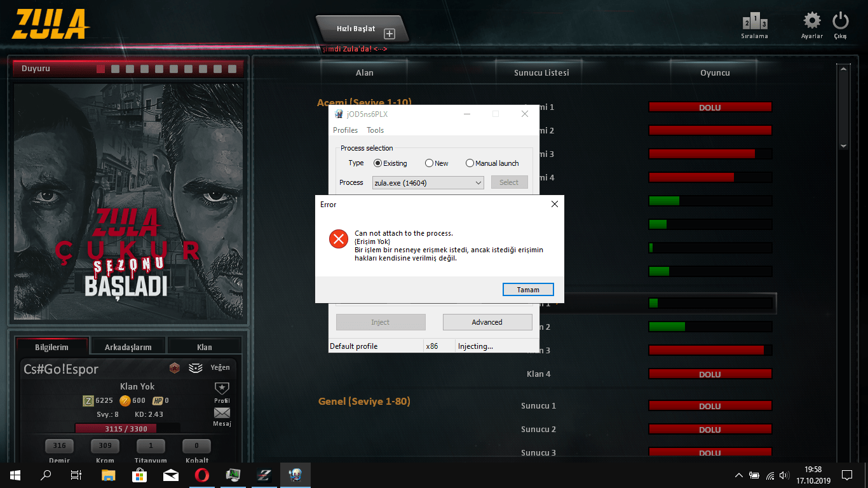The height and width of the screenshot is (488, 868).
Task: Click the Acemi 1 DOLU player bar
Action: (x=710, y=107)
